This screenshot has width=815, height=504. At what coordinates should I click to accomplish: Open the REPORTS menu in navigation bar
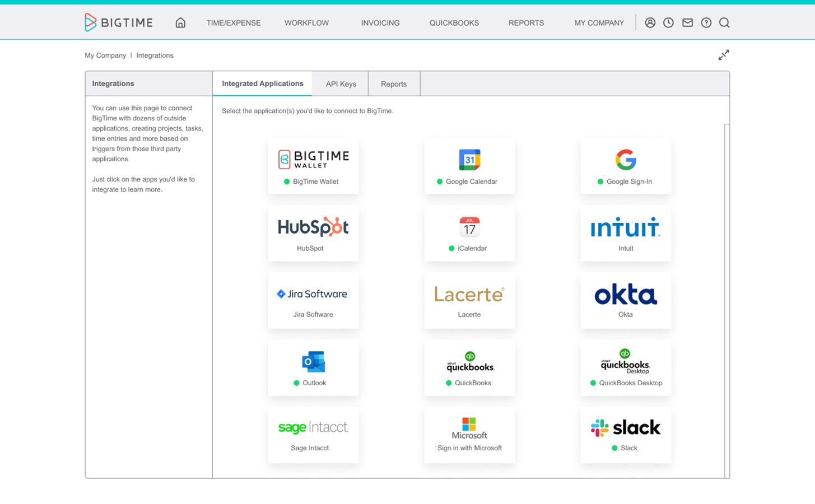pos(526,23)
